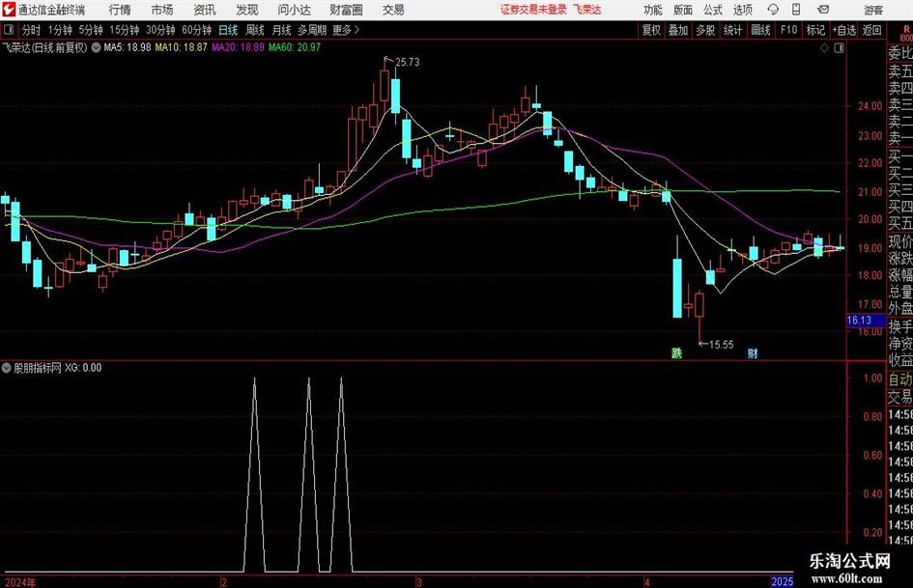Open the 资讯 menu

tap(205, 10)
